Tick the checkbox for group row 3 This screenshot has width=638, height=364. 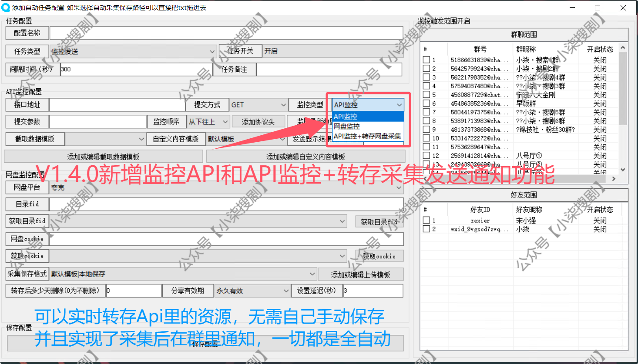click(426, 77)
